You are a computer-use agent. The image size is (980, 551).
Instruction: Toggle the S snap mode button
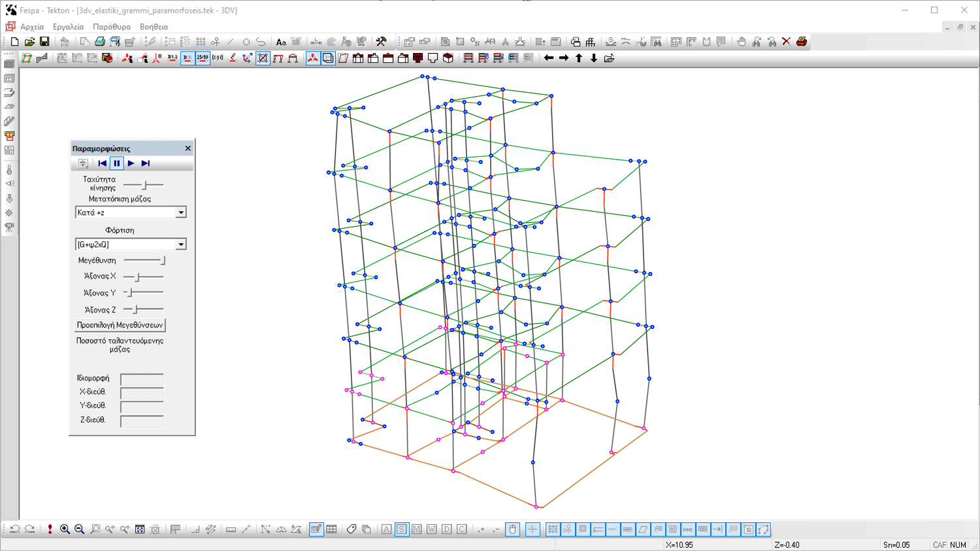pyautogui.click(x=402, y=529)
